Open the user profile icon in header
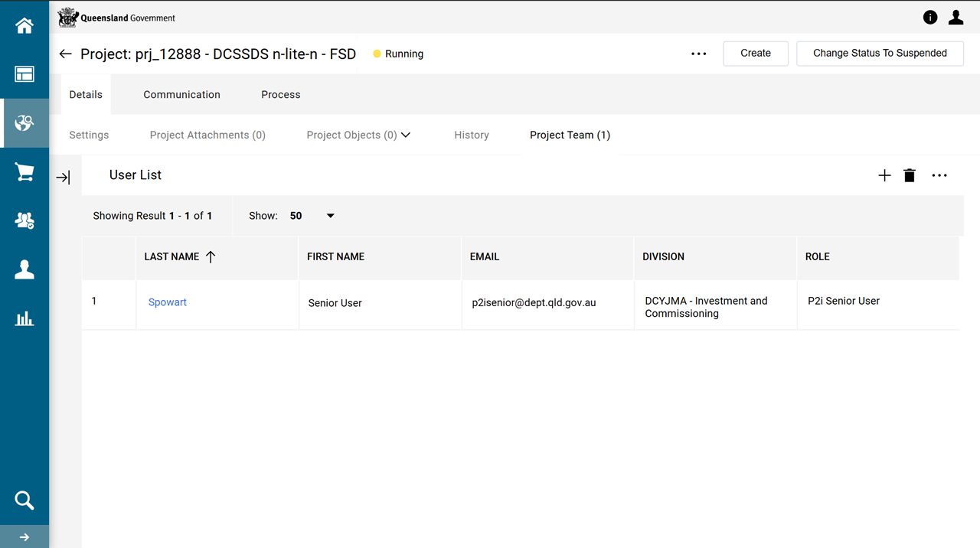 [955, 18]
